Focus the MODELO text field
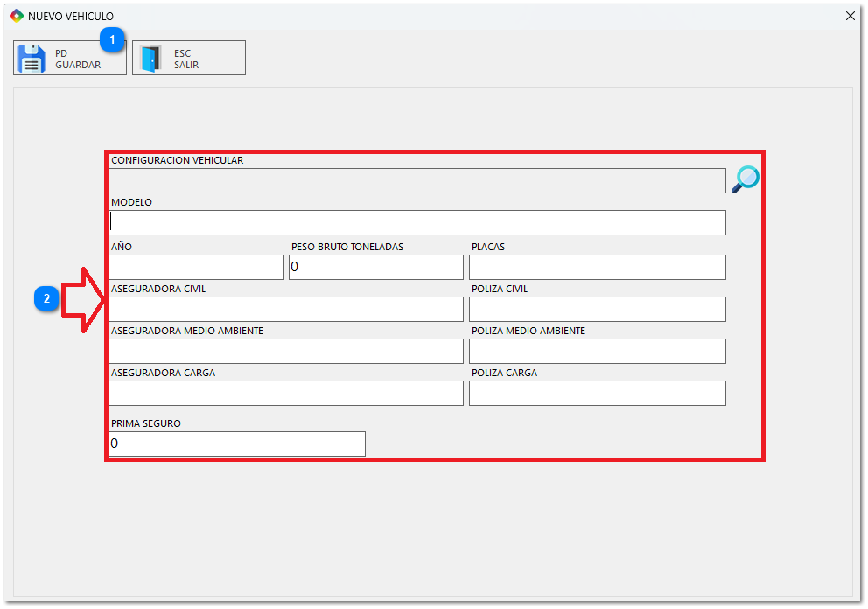Viewport: 868px width, 609px height. coord(416,222)
